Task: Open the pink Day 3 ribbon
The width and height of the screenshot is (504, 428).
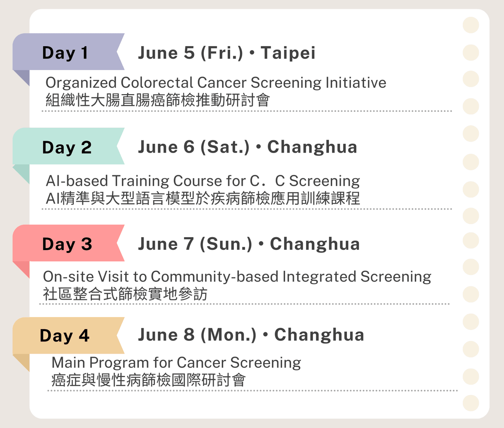Action: point(66,243)
